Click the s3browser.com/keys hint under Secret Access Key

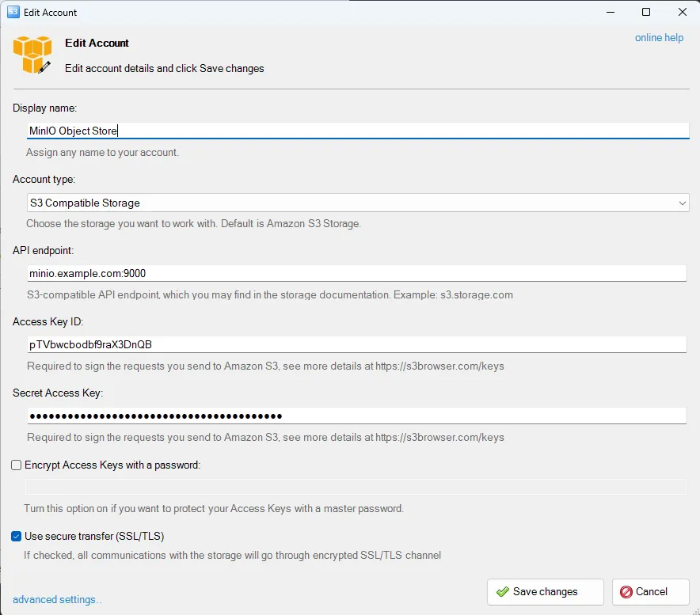[265, 438]
